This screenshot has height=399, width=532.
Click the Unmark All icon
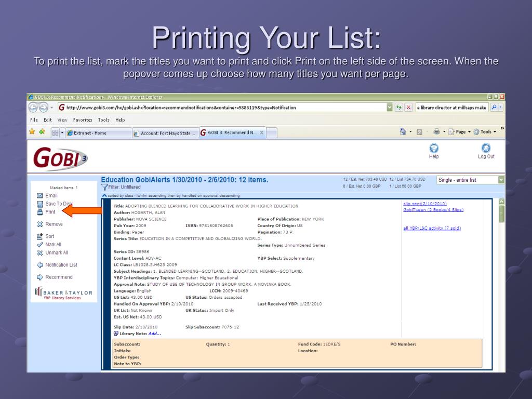39,253
